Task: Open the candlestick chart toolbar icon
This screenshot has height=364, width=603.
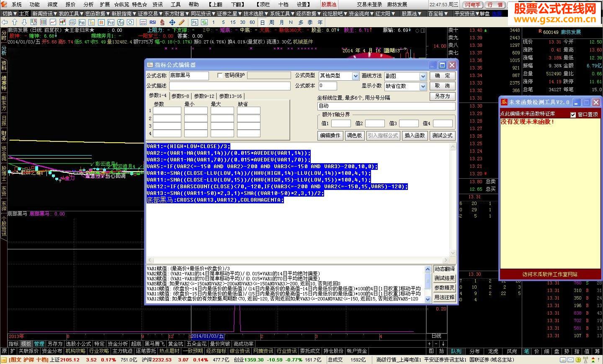Action: pos(62,22)
